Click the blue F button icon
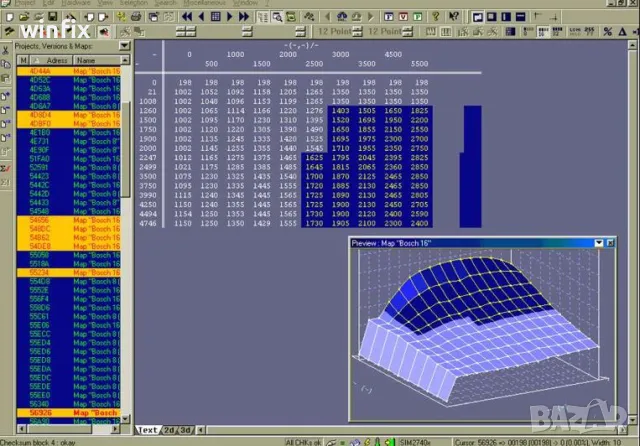640x446 pixels. coord(389,17)
